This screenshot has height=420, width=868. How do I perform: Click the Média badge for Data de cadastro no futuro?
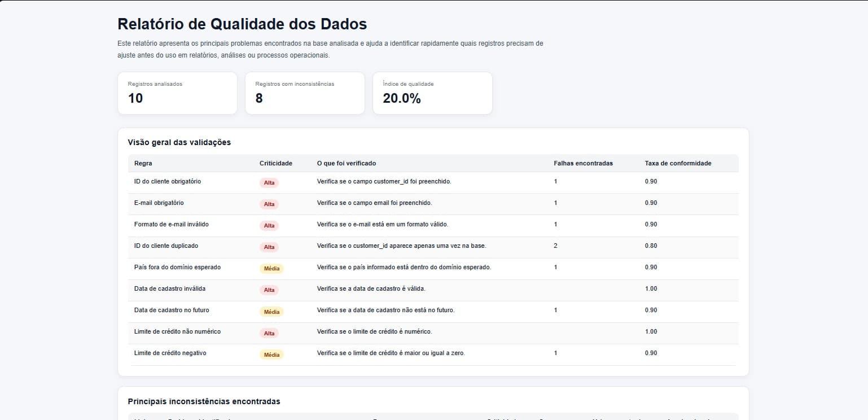(x=271, y=311)
